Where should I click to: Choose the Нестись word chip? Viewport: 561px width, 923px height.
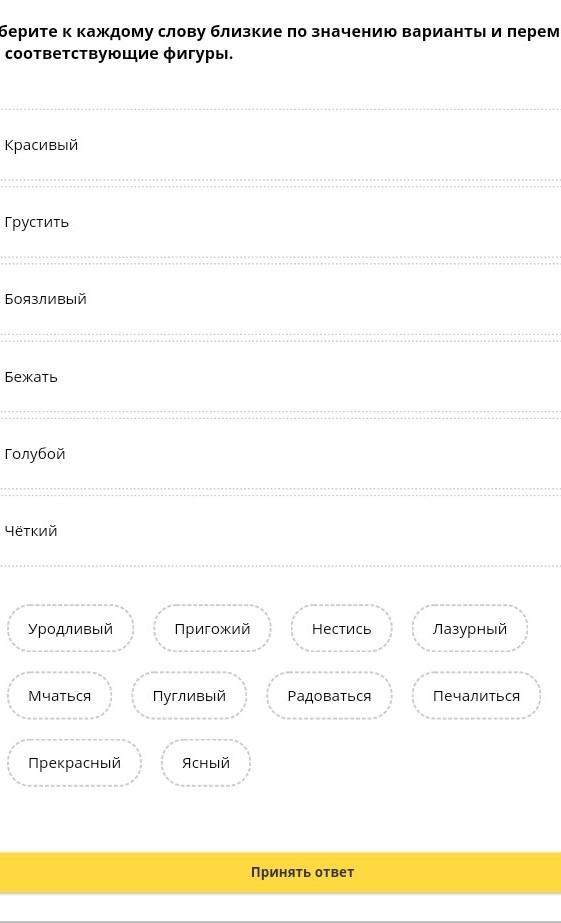(341, 628)
